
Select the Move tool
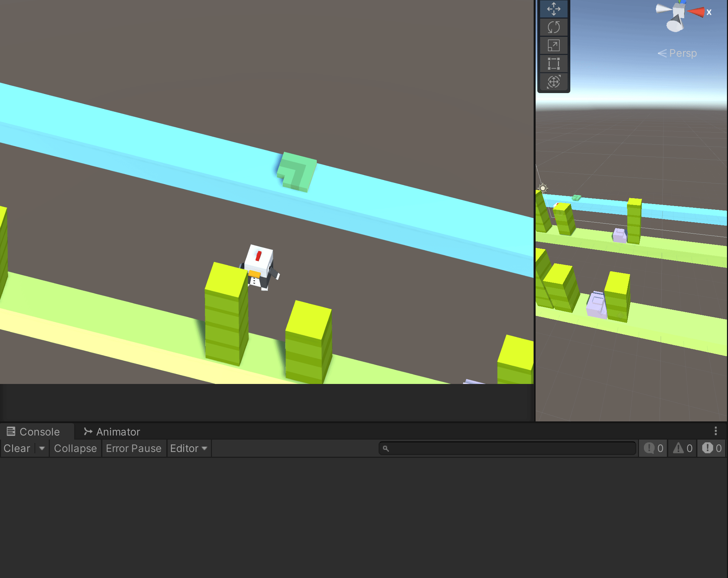pos(553,9)
